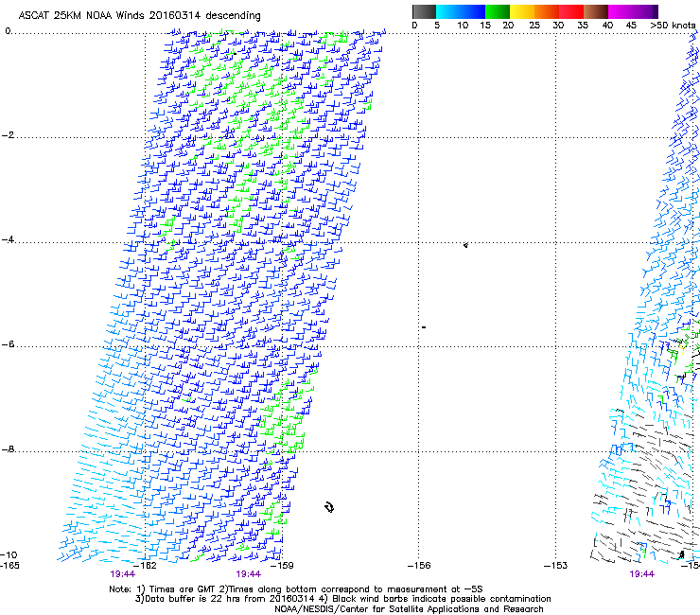Click the gray 0-5 knots legend color
700x615 pixels.
tap(424, 11)
